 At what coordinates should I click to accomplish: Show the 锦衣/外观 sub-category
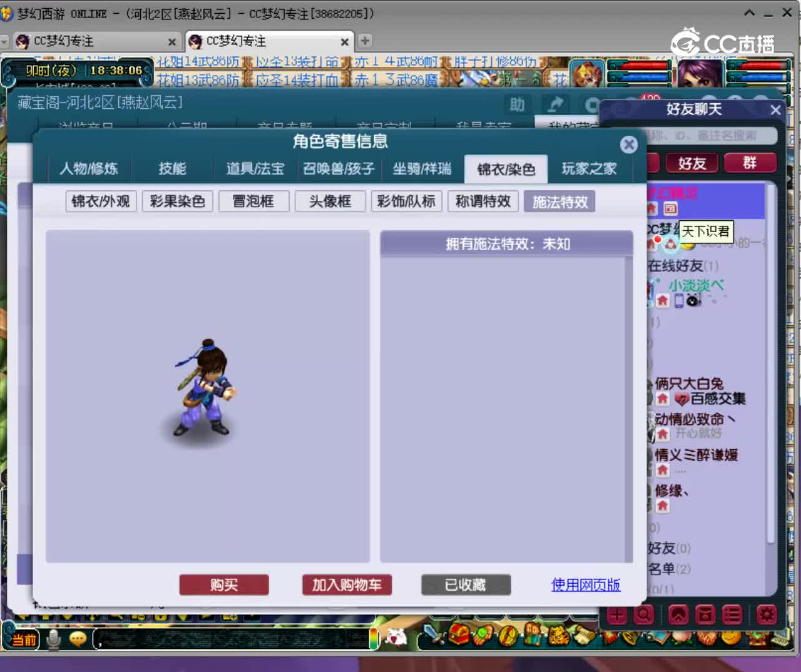(101, 201)
